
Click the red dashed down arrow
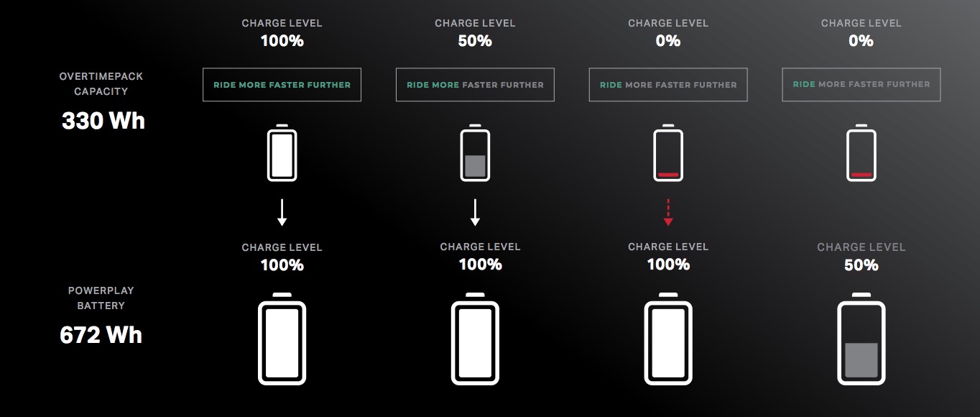pos(668,212)
